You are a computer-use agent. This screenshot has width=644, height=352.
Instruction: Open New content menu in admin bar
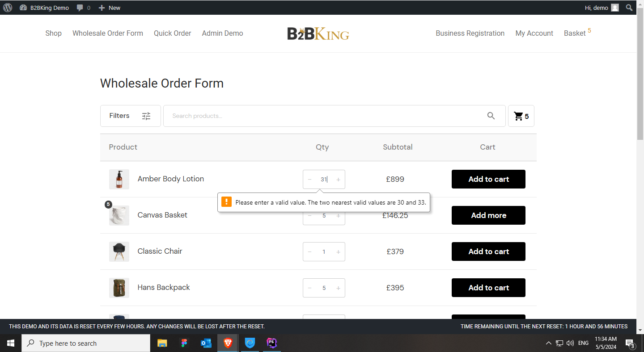110,8
